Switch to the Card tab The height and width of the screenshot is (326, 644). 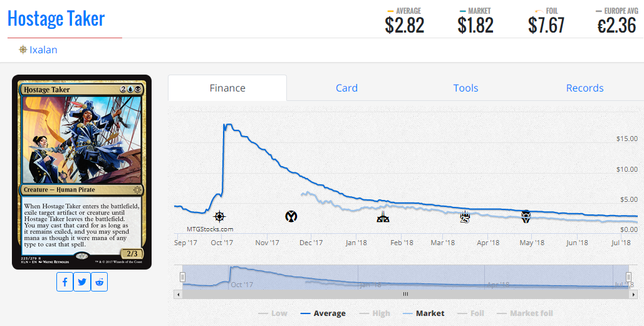[346, 88]
